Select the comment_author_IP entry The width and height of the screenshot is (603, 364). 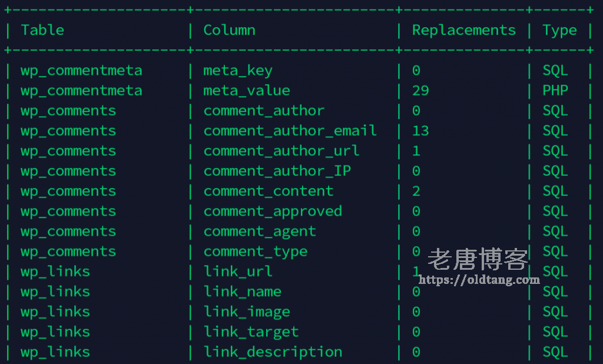click(277, 171)
